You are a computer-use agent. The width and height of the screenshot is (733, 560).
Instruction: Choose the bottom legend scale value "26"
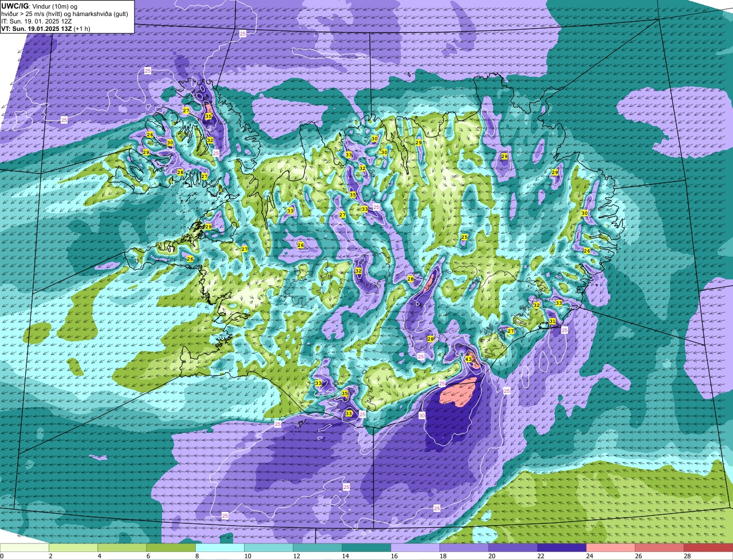(x=638, y=556)
